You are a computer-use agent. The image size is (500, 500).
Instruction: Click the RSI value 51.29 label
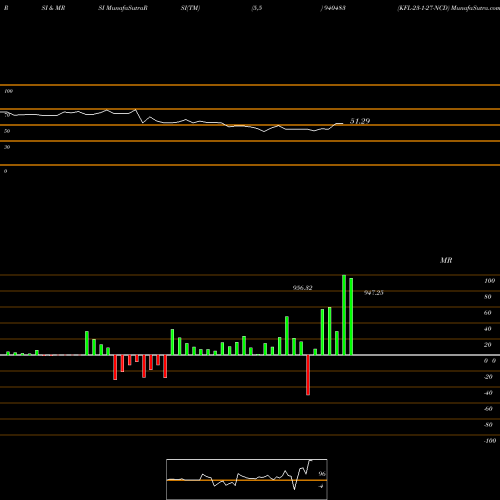[360, 121]
